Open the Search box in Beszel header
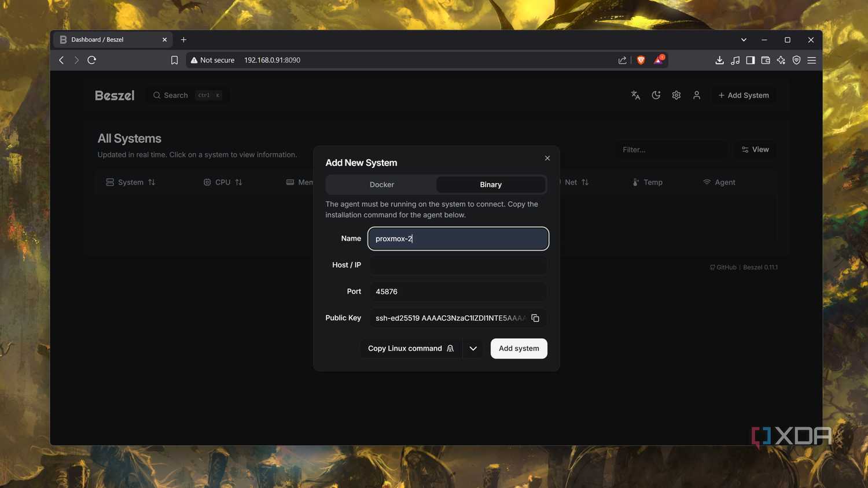Screen dimensions: 868x488 pos(187,95)
